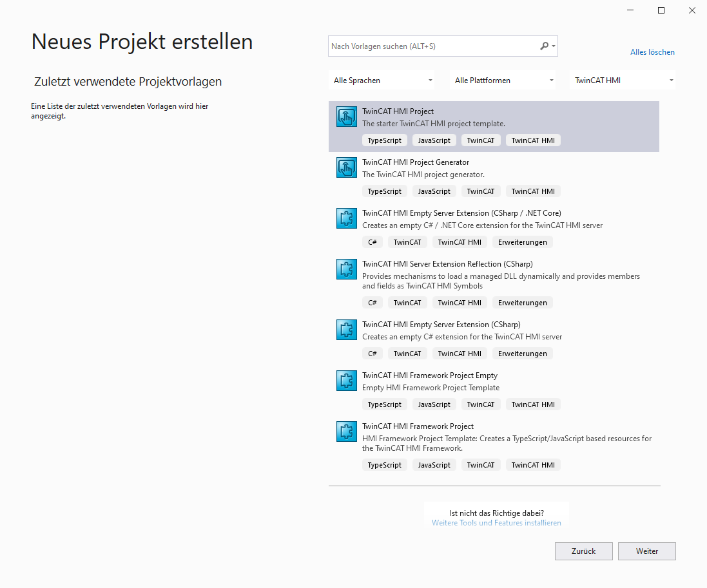Click JavaScript tag under Framework Project Empty

434,404
